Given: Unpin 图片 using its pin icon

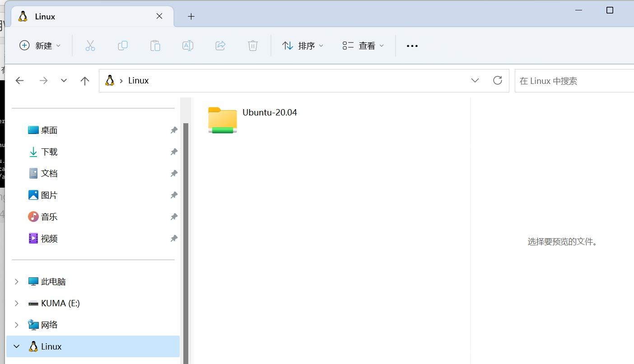Looking at the screenshot, I should click(x=174, y=195).
